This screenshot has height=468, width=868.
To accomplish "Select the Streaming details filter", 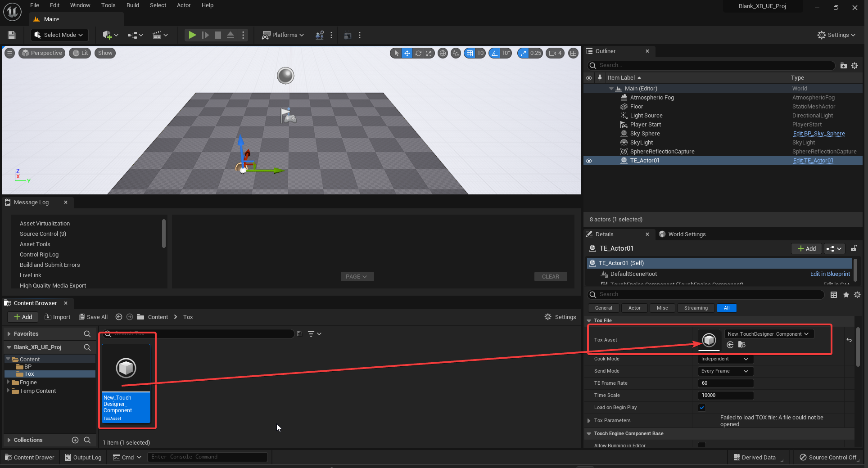I will point(696,308).
